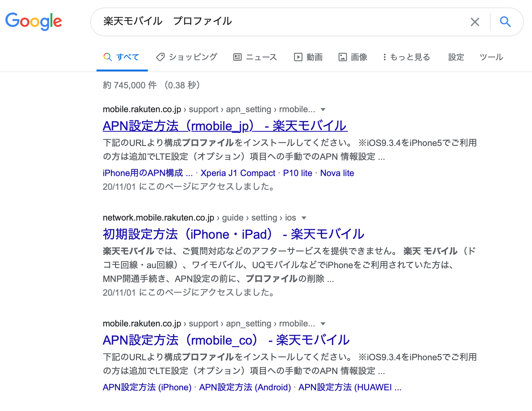Expand the dropdown arrow beside network.mobile.rakuten.co.jp URL

304,218
